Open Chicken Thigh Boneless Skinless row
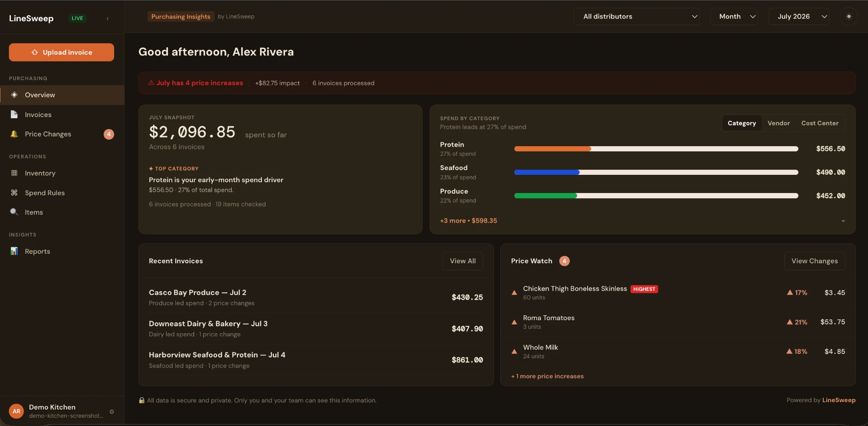Screen dimensions: 868x426 tap(678, 293)
